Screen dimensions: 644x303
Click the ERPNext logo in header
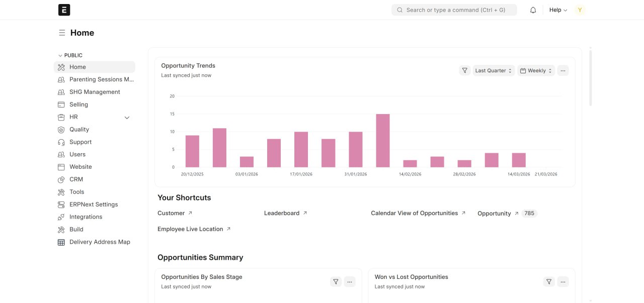pos(64,10)
